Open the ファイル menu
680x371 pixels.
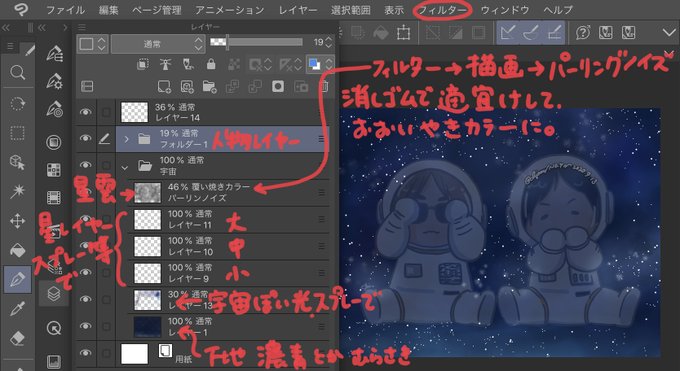[x=65, y=10]
